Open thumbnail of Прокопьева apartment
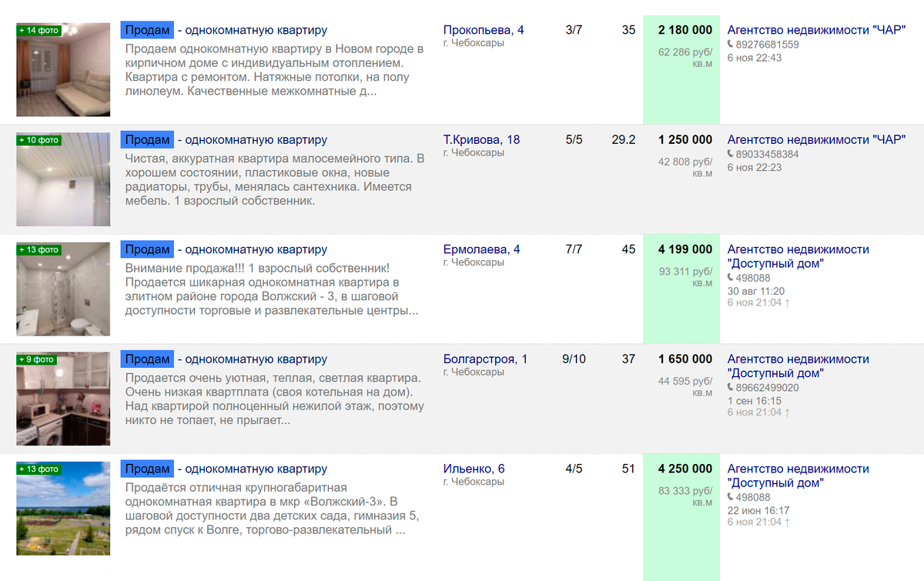 click(63, 69)
